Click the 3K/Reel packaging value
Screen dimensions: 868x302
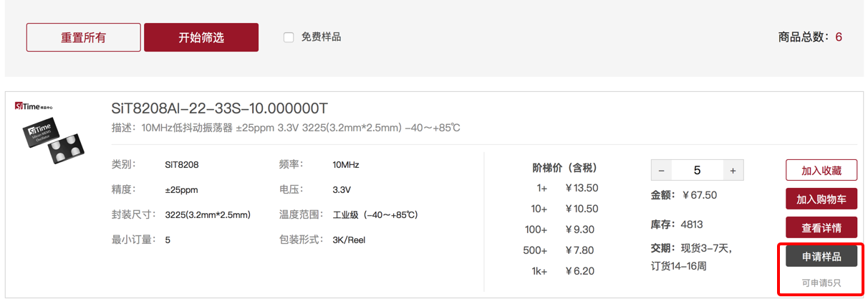(x=349, y=240)
